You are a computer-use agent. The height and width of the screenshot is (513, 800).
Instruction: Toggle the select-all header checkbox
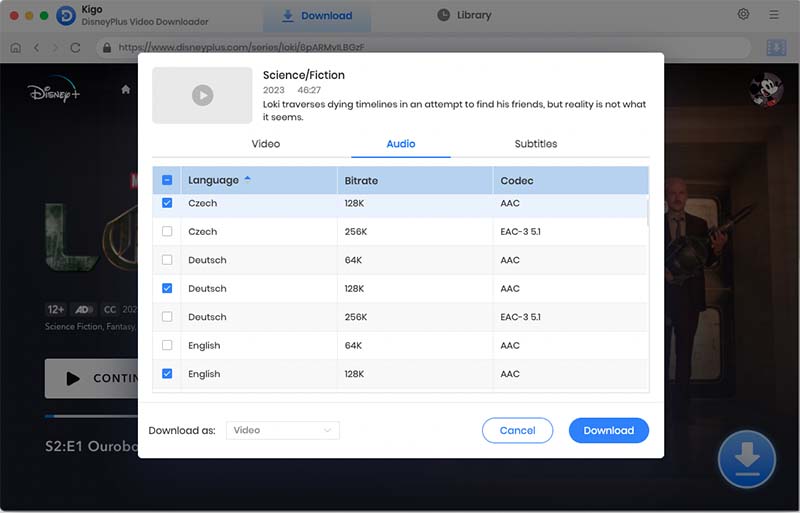[x=167, y=180]
